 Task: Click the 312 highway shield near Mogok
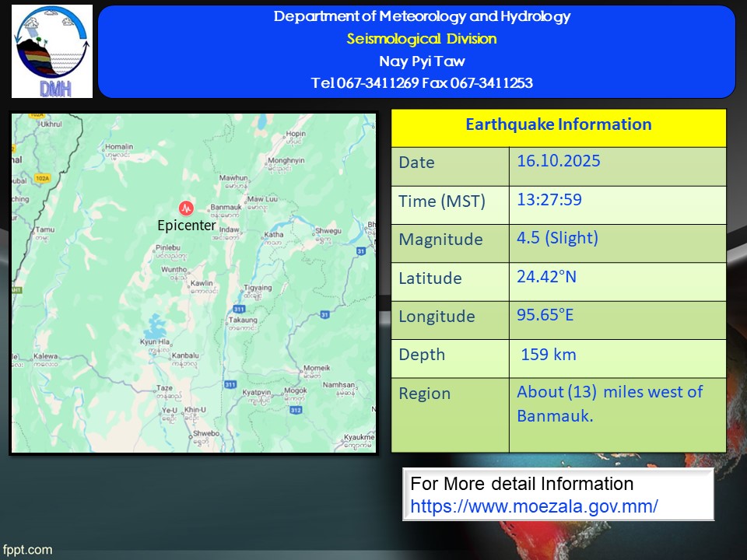coord(295,409)
